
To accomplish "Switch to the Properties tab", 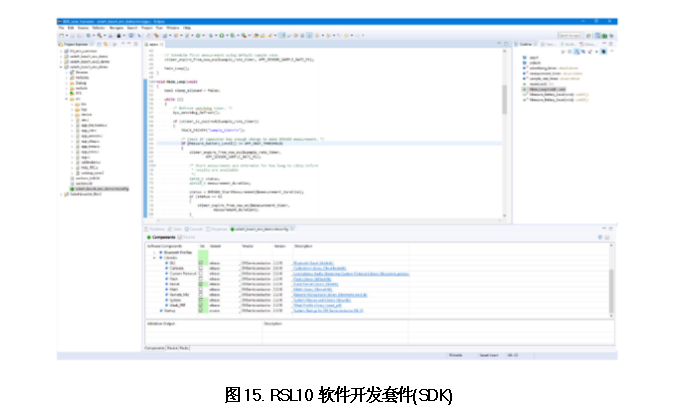I will 217,229.
